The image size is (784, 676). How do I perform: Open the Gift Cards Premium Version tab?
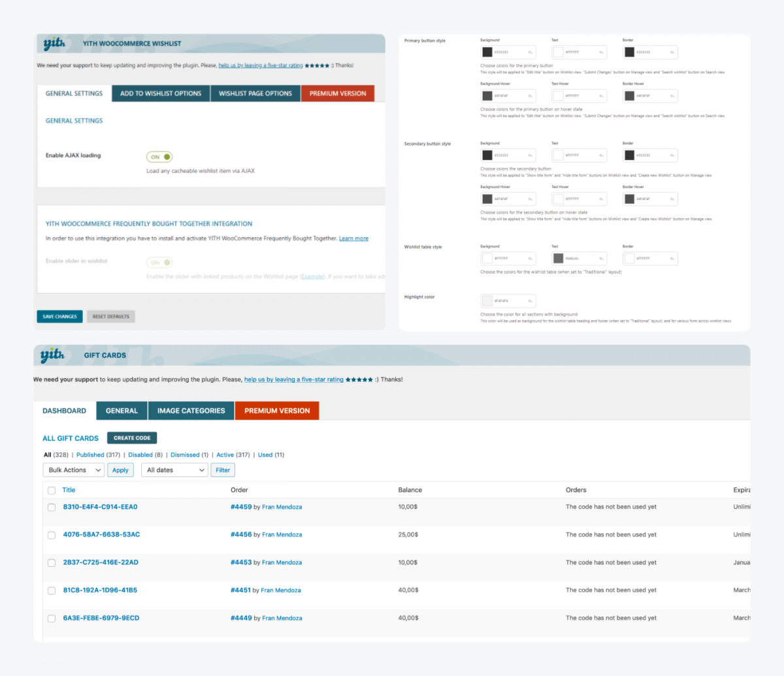277,411
